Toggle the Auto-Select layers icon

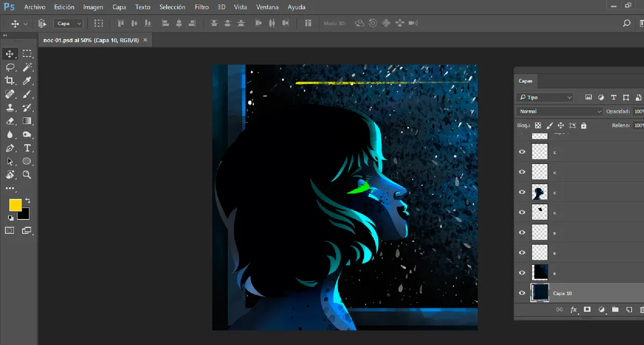(x=42, y=23)
